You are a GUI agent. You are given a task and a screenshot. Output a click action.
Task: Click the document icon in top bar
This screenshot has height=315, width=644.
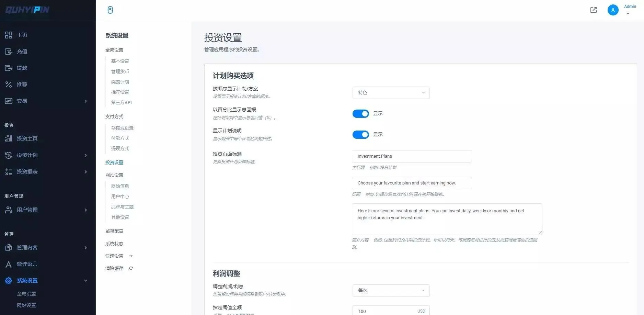coord(110,10)
